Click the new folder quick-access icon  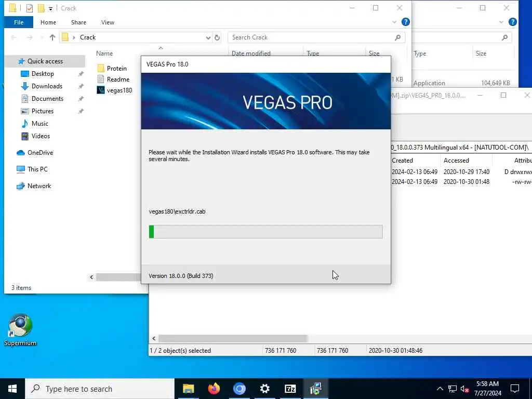(x=41, y=8)
